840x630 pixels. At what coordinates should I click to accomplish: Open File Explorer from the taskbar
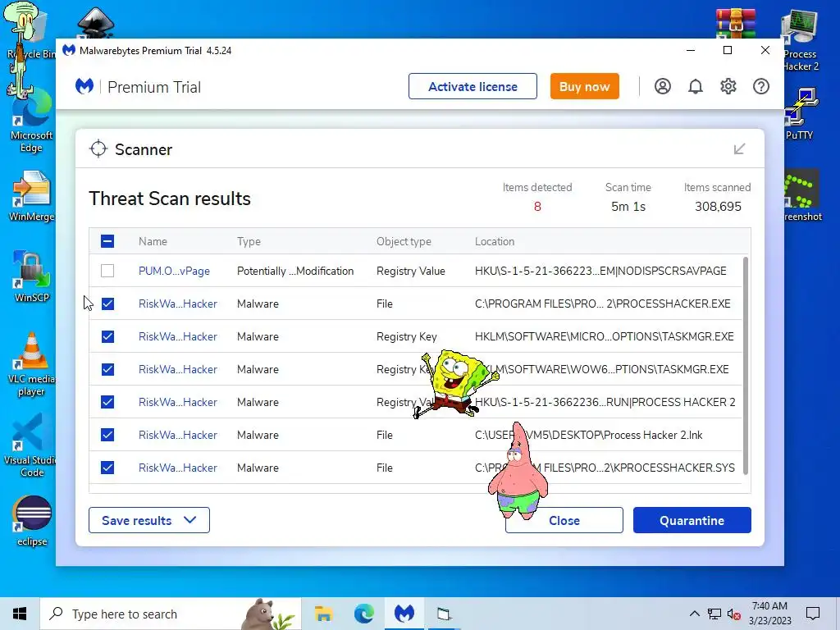(323, 614)
